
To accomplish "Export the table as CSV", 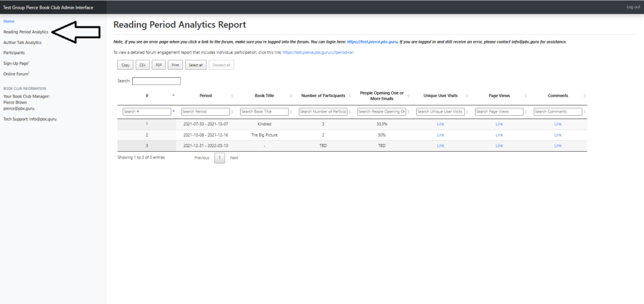I will pos(142,65).
